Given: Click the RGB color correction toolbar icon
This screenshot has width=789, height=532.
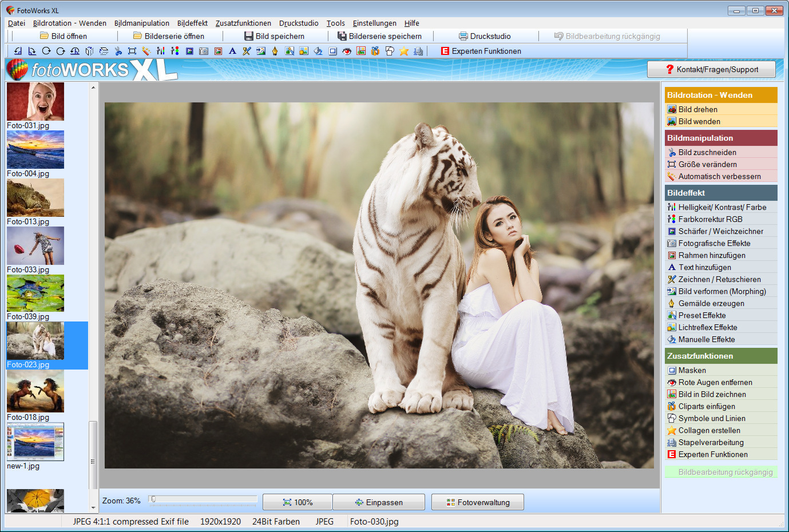Looking at the screenshot, I should 175,51.
